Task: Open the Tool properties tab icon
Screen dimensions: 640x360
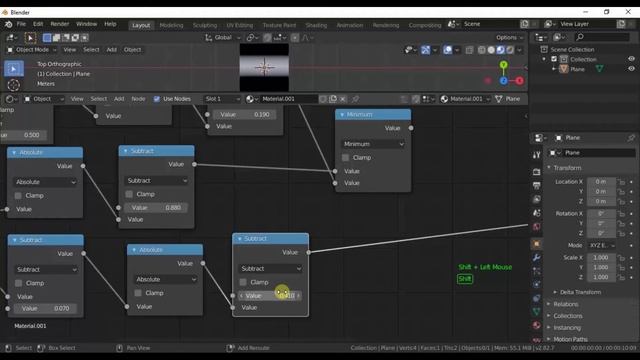Action: pos(536,155)
